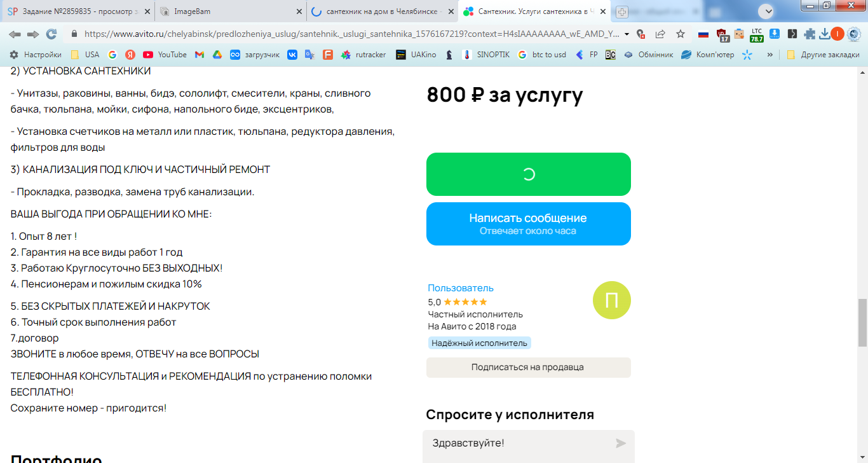Image resolution: width=868 pixels, height=463 pixels.
Task: Open the blocked location permission icon
Action: pos(641,34)
